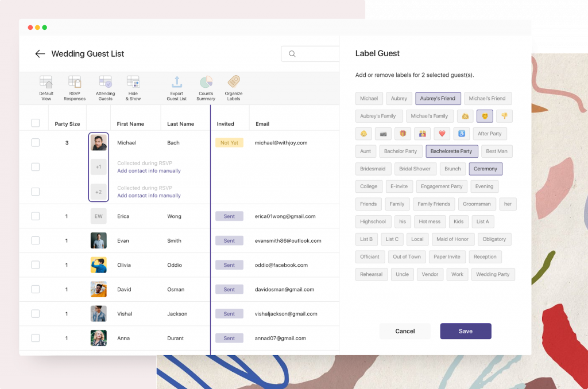
Task: Show the Attending Guests view
Action: click(x=106, y=88)
